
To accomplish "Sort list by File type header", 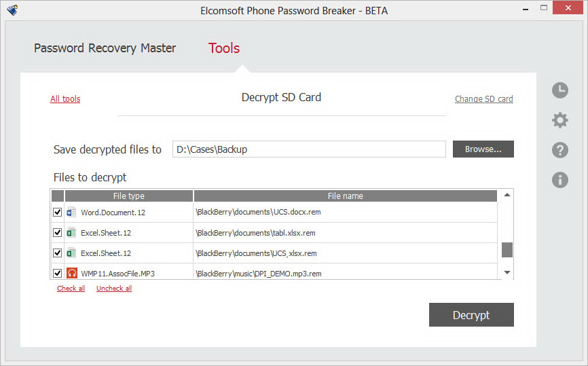I will [x=128, y=196].
